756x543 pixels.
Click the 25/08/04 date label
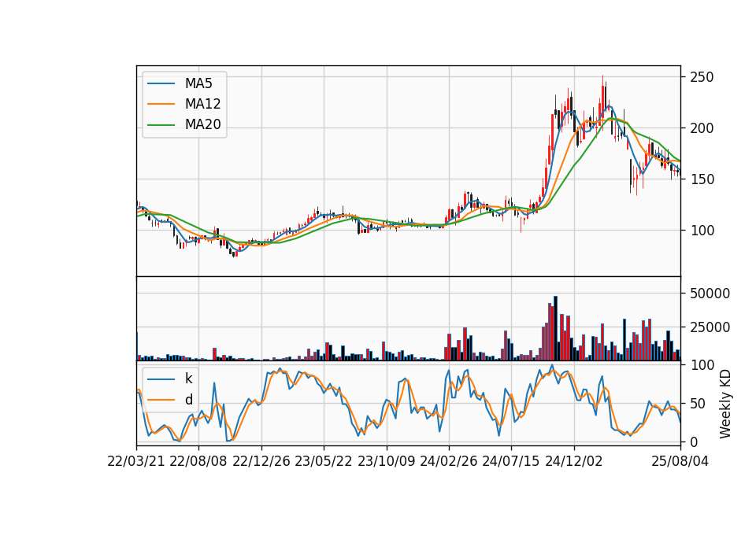(680, 461)
